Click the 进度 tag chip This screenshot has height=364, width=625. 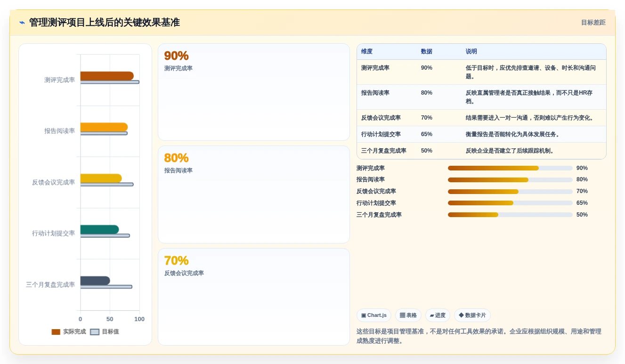click(x=438, y=315)
